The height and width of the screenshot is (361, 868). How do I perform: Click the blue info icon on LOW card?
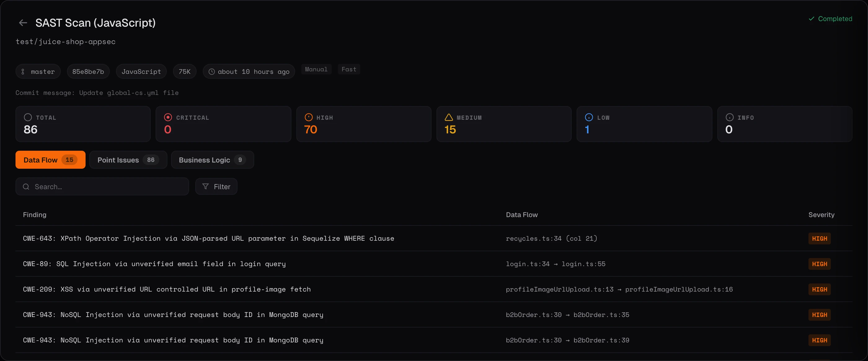[589, 117]
